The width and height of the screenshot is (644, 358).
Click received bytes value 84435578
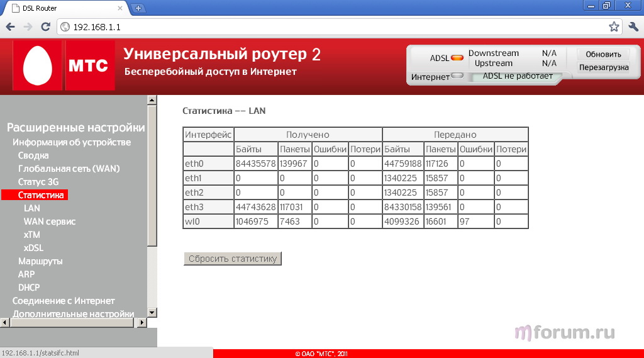(255, 164)
